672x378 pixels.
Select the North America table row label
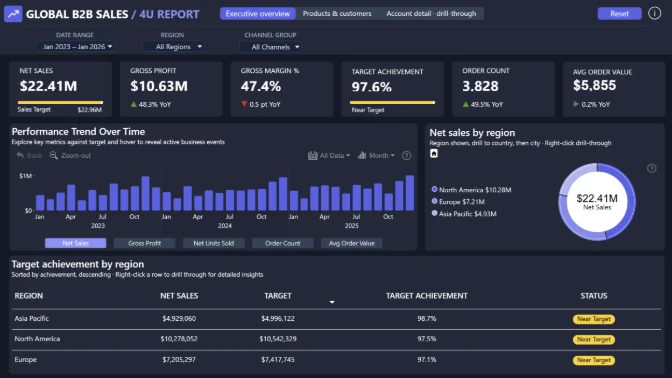coord(37,339)
